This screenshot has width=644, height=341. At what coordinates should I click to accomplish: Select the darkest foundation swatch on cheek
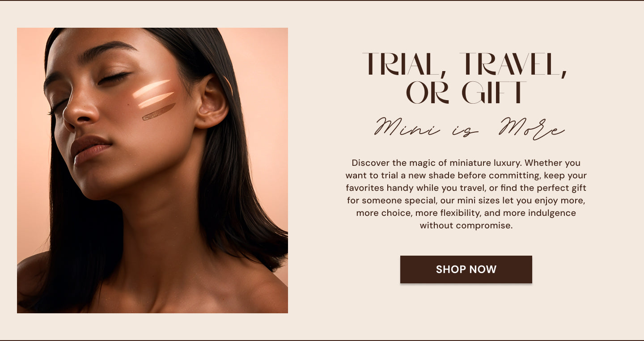(159, 112)
